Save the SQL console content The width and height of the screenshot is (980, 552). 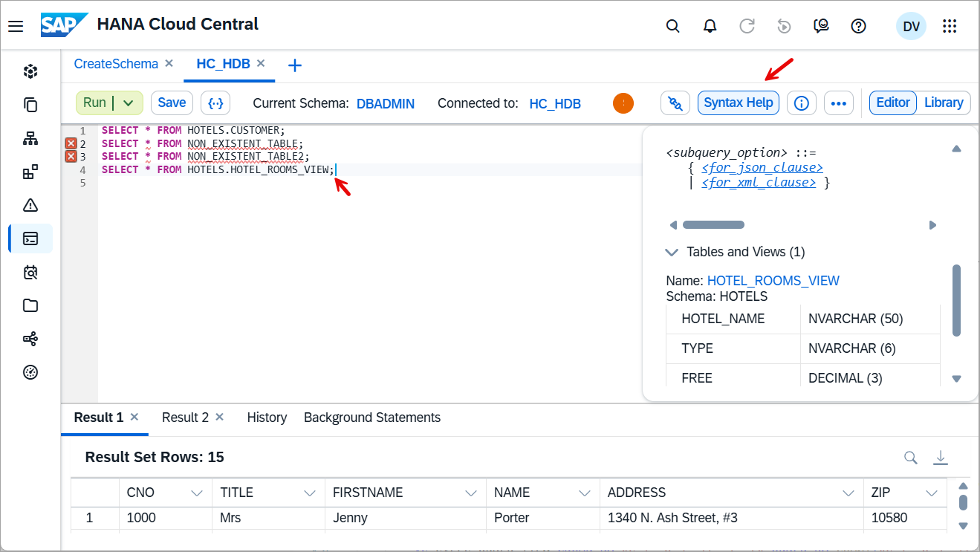[172, 103]
